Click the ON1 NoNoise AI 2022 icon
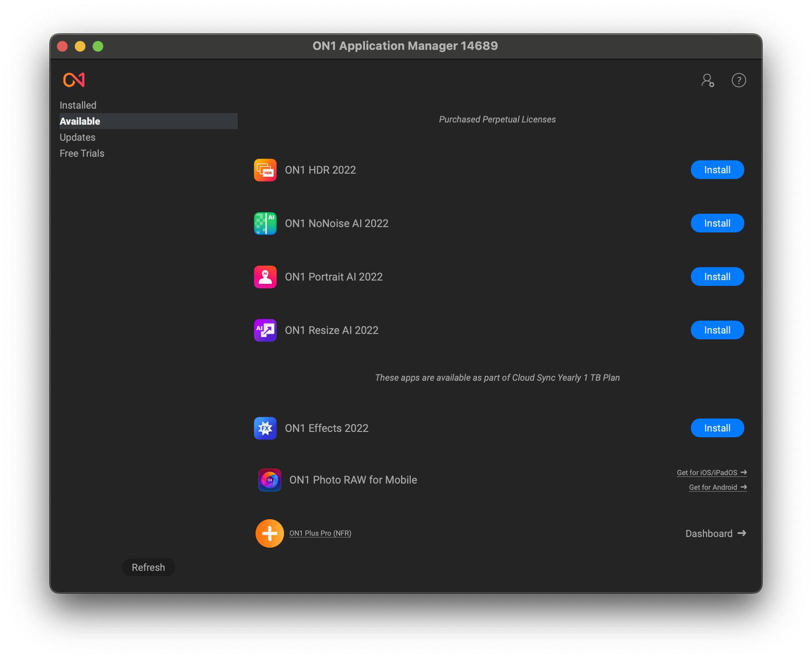 pyautogui.click(x=265, y=224)
